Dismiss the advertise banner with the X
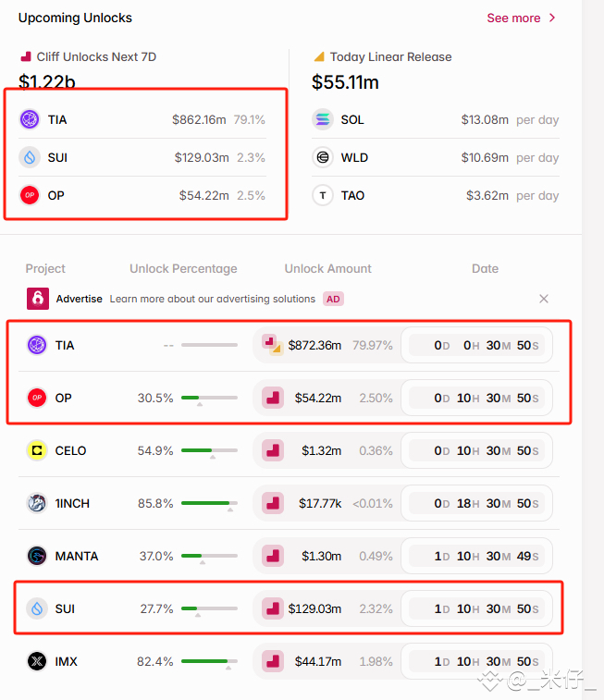This screenshot has width=604, height=700. coord(543,299)
